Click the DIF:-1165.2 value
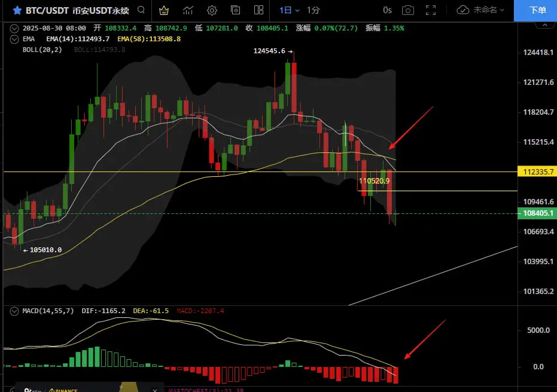This screenshot has width=557, height=392. click(104, 311)
